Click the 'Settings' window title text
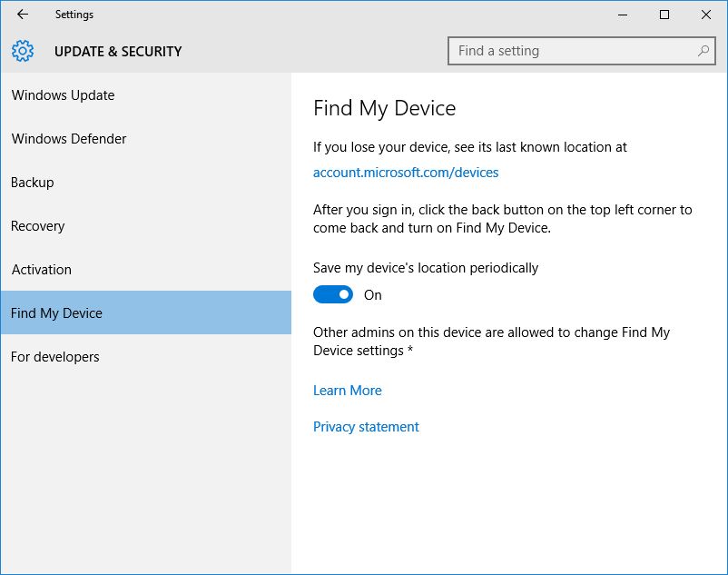This screenshot has width=728, height=575. [x=74, y=15]
